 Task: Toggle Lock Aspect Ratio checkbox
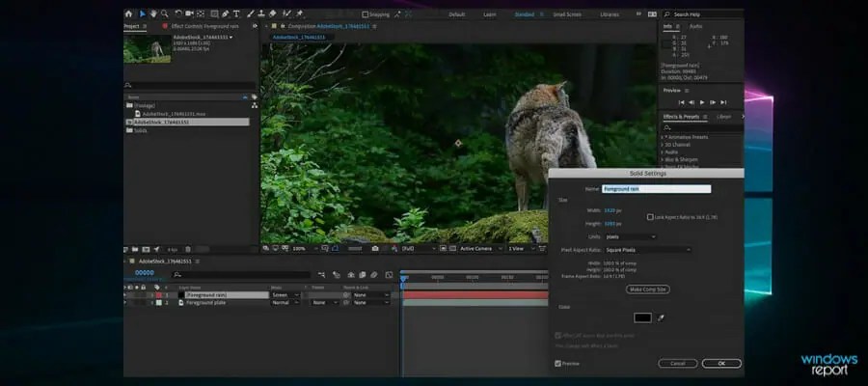coord(650,217)
